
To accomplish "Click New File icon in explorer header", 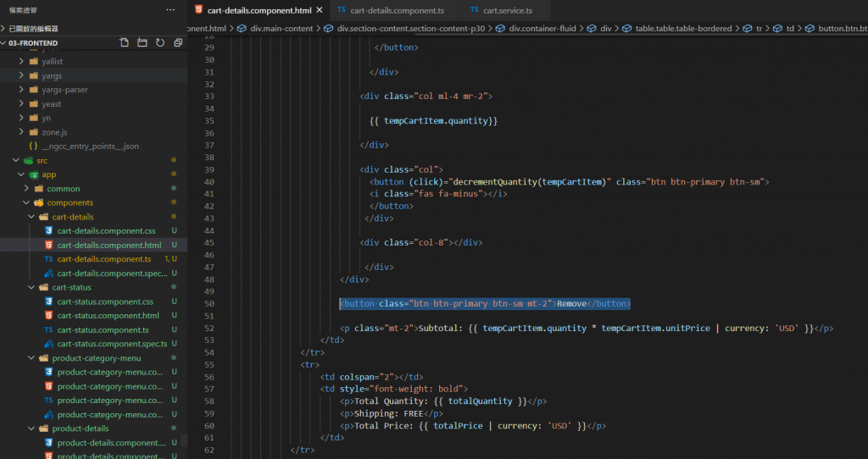I will (x=125, y=42).
